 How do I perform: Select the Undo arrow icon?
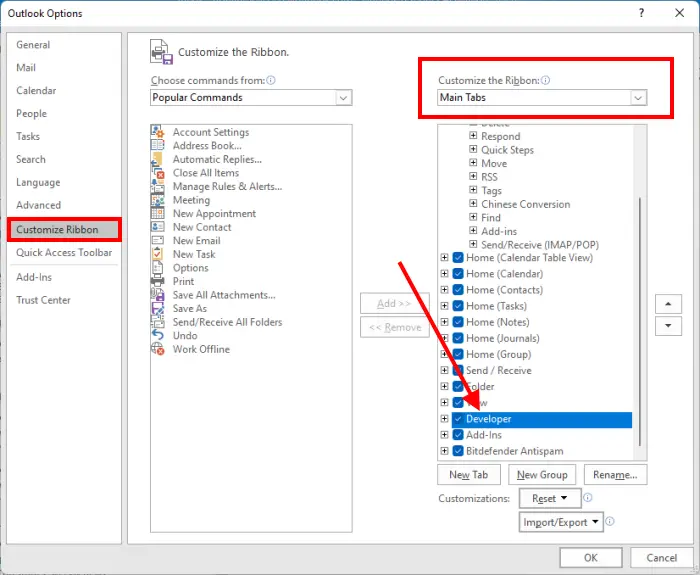coord(158,335)
